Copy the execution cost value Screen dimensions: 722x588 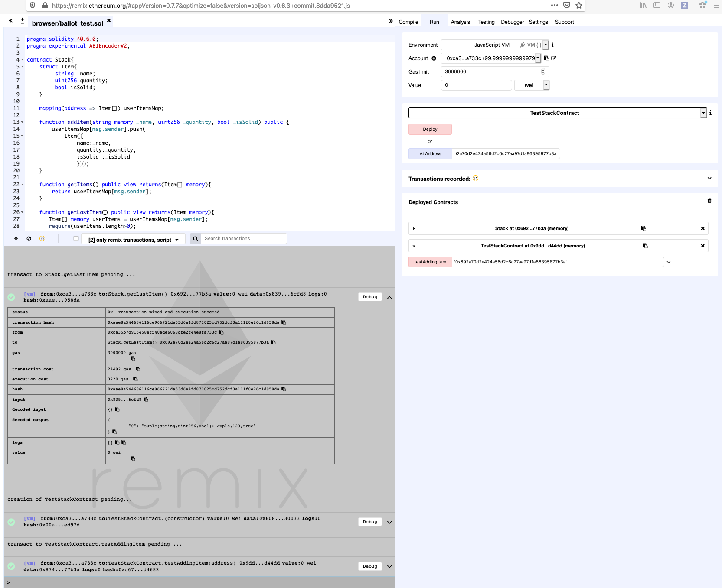135,379
